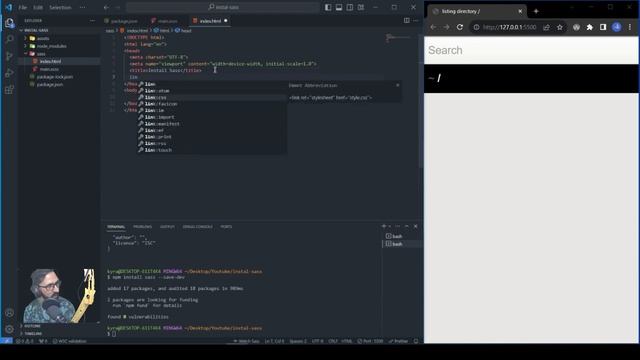Open the Explorer view in activity bar
640x360 pixels.
click(x=9, y=22)
